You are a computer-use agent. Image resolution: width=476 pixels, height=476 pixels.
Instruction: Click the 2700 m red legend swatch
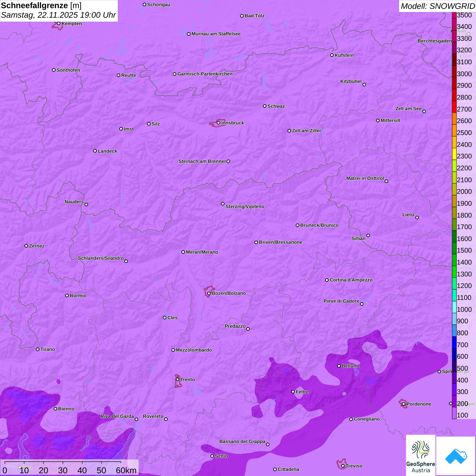(x=454, y=107)
